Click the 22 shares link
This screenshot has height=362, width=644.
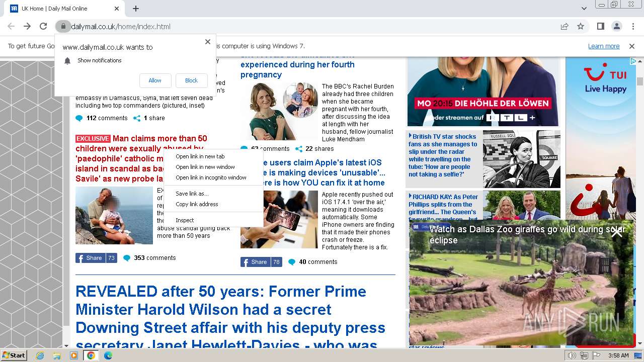pyautogui.click(x=314, y=149)
